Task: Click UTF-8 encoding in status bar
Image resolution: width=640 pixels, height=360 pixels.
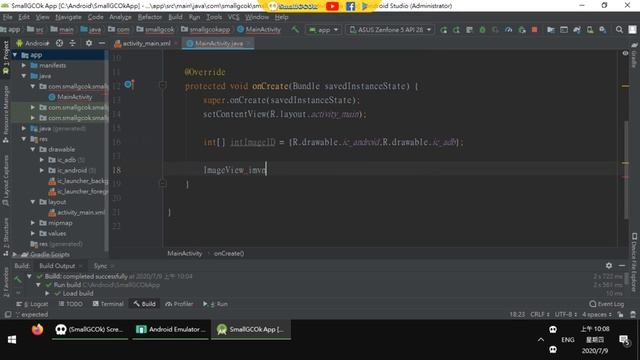Action: pos(566,315)
